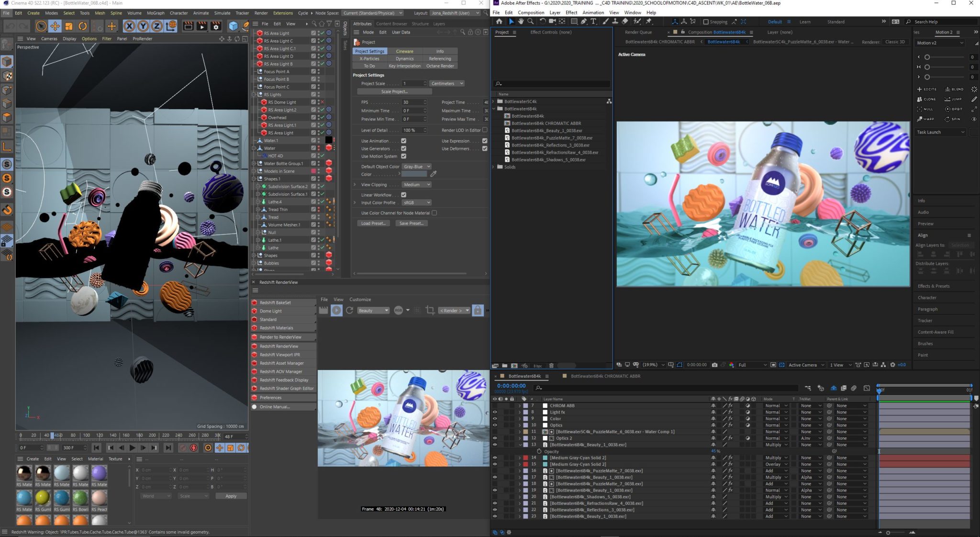Click the Redshift RenderView crop region icon
This screenshot has width=980, height=537.
pyautogui.click(x=430, y=311)
